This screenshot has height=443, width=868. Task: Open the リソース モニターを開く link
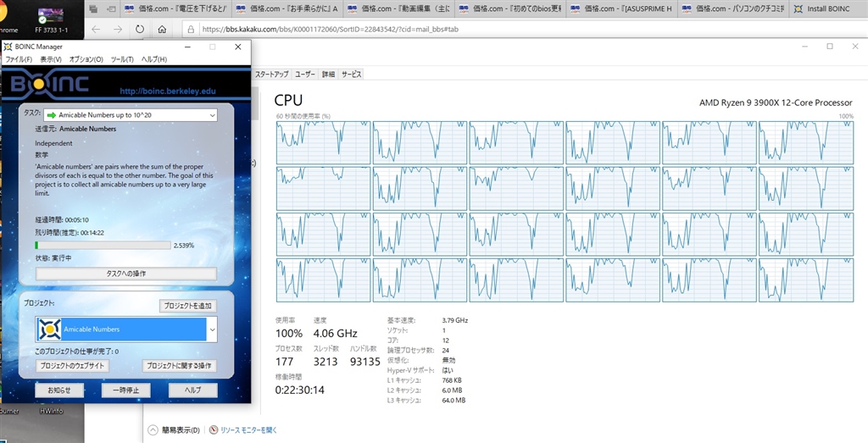(248, 429)
